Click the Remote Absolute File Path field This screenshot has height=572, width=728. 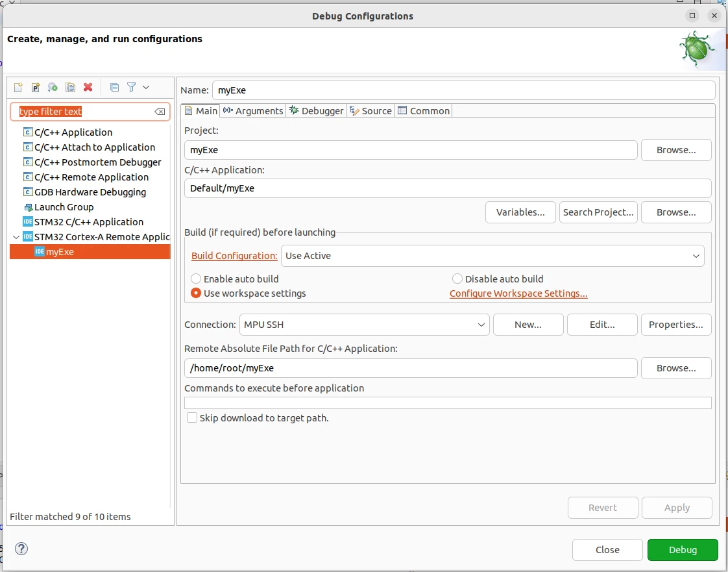coord(411,368)
